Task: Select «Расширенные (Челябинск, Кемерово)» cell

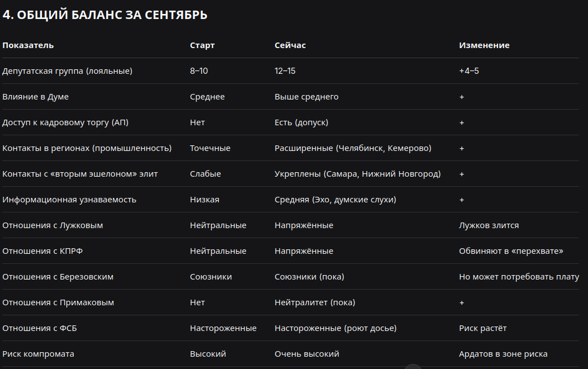Action: (353, 148)
